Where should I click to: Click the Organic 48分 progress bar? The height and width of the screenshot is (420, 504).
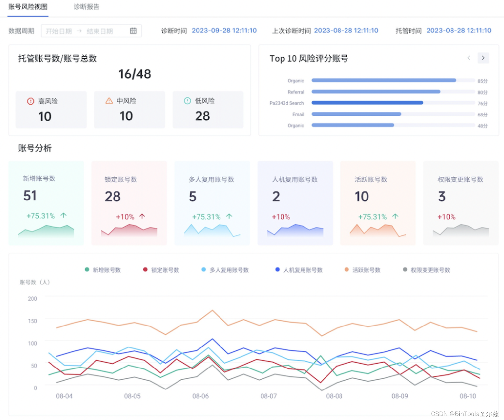[x=393, y=125]
